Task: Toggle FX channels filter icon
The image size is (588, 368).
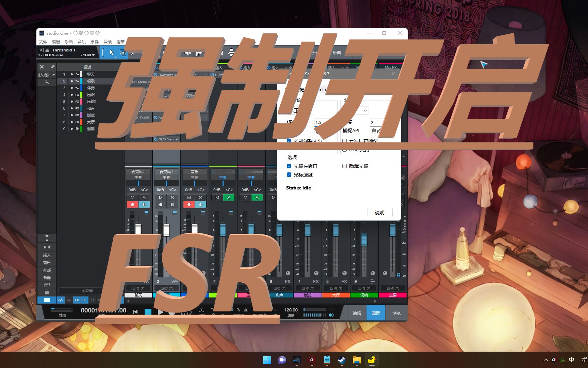Action: pyautogui.click(x=77, y=300)
